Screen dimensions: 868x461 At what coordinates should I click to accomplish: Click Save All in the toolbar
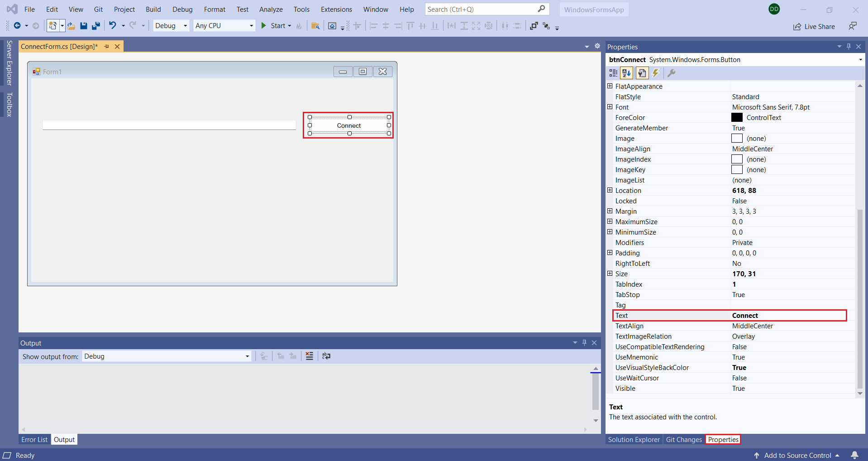pyautogui.click(x=96, y=26)
